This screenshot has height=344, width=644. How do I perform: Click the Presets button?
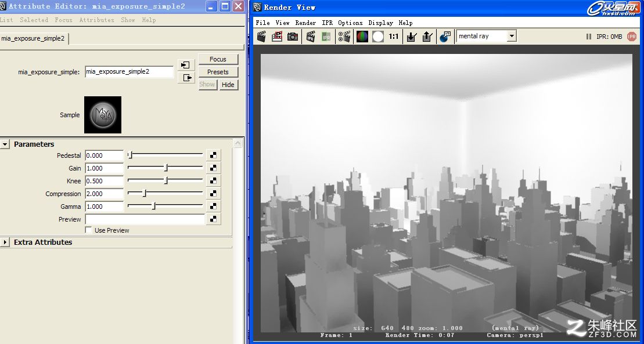tap(218, 72)
